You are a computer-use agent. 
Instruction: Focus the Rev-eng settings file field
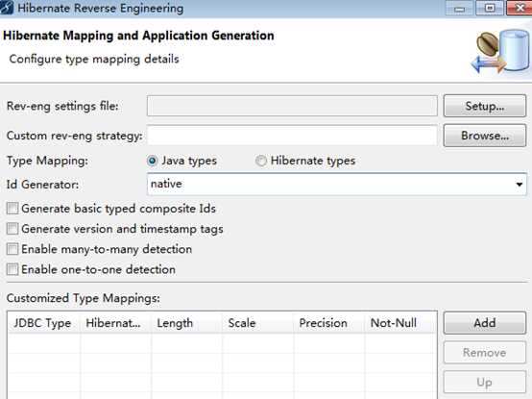(292, 106)
